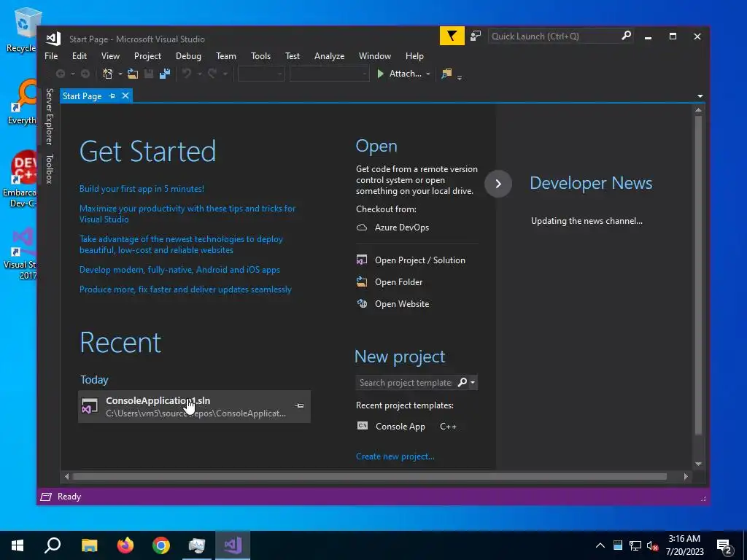Open the yellow notifications filter flag
Viewport: 747px width, 560px height.
tap(452, 36)
